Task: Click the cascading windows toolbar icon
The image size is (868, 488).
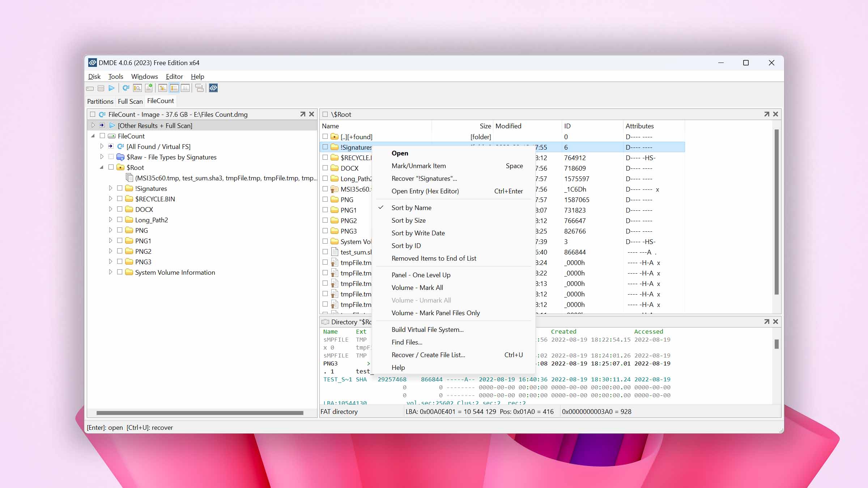Action: pos(199,88)
